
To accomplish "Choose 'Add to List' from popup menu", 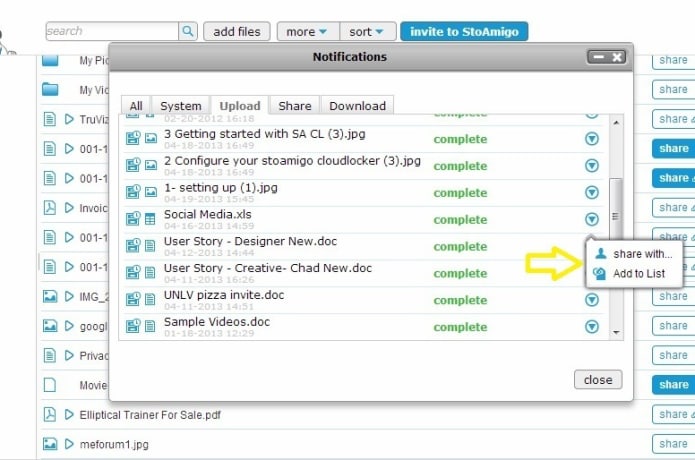I will coord(638,273).
